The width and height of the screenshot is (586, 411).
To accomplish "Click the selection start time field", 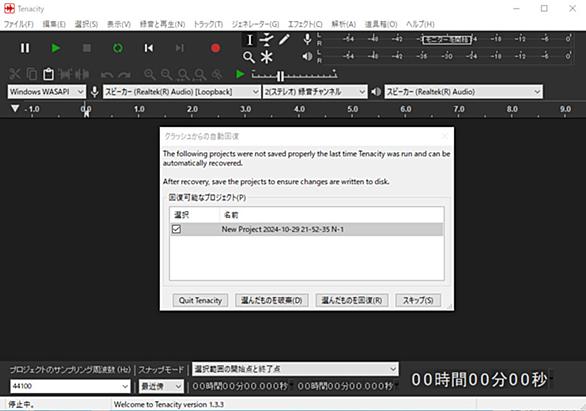I will [241, 386].
